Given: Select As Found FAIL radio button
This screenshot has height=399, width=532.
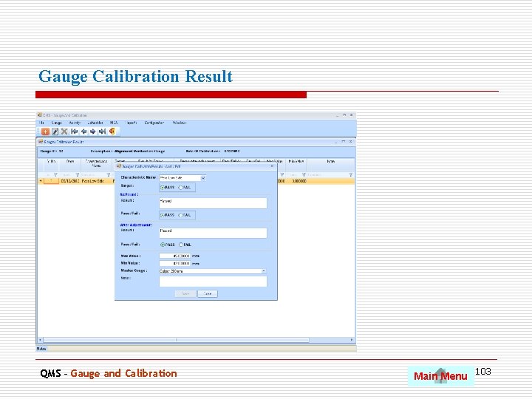Looking at the screenshot, I should tap(180, 215).
